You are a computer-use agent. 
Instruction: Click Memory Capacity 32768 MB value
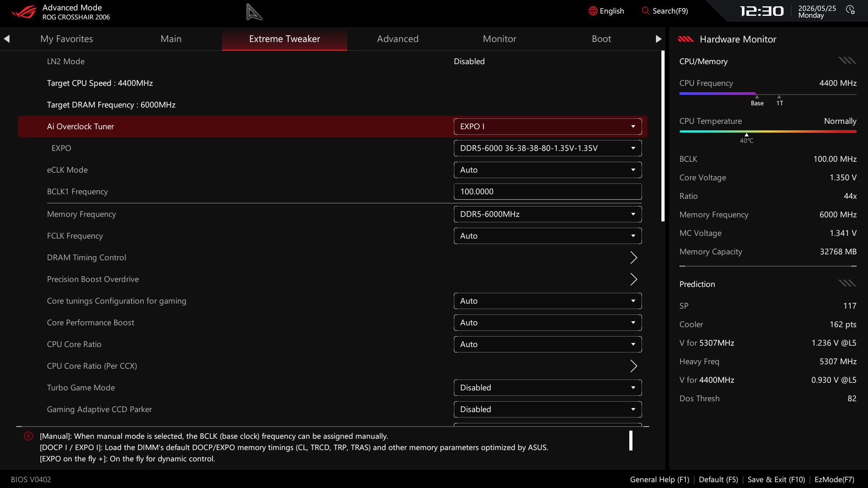[838, 252]
